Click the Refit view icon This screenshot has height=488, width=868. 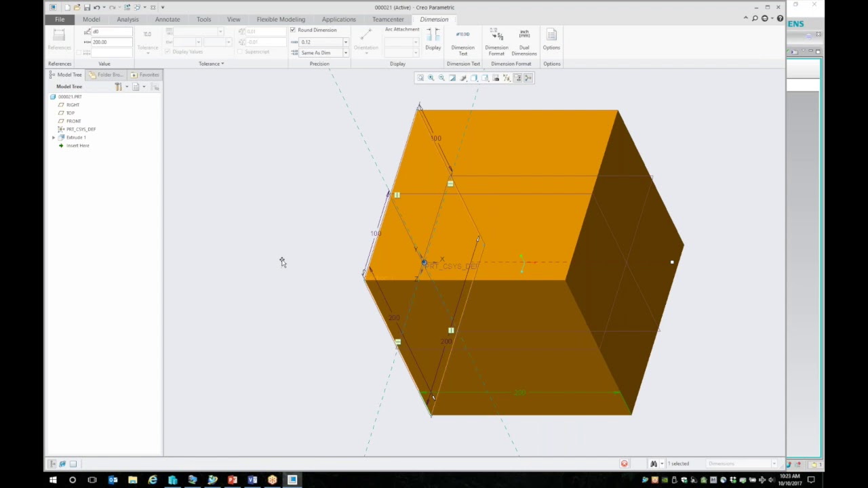(420, 78)
